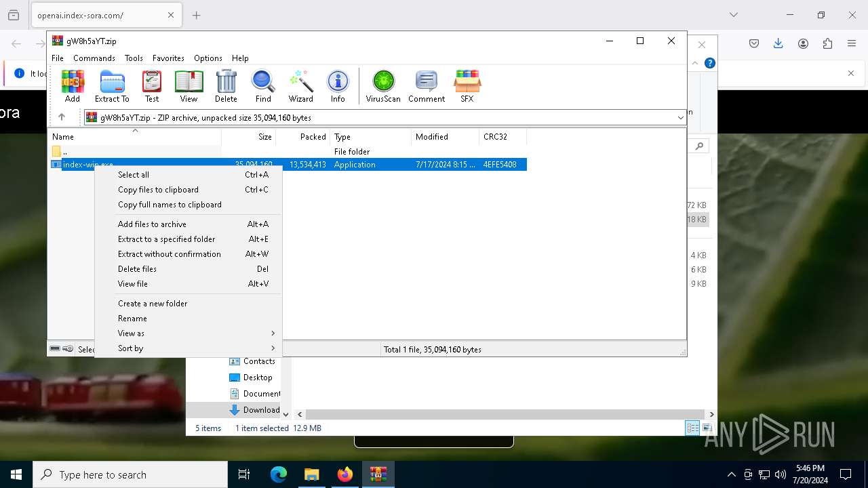Go up one level with the arrow icon

coord(62,117)
